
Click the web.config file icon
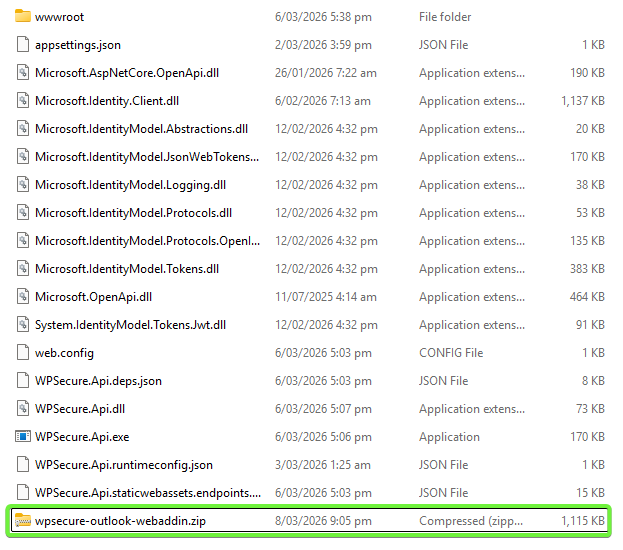pyautogui.click(x=23, y=353)
